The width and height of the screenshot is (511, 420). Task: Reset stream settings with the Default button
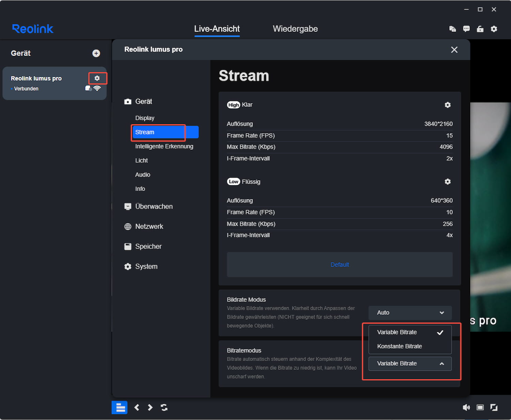click(x=340, y=265)
